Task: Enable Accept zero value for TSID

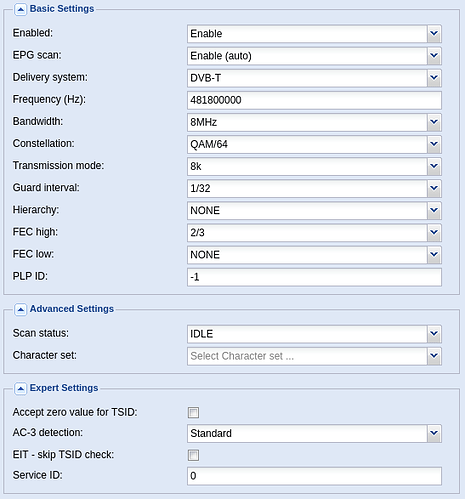Action: pos(193,413)
